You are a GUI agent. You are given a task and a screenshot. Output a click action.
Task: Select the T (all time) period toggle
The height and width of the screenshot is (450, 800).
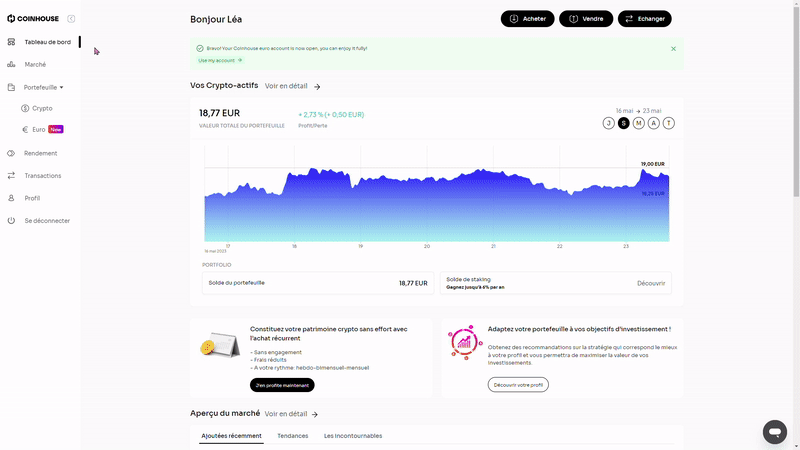pyautogui.click(x=668, y=123)
